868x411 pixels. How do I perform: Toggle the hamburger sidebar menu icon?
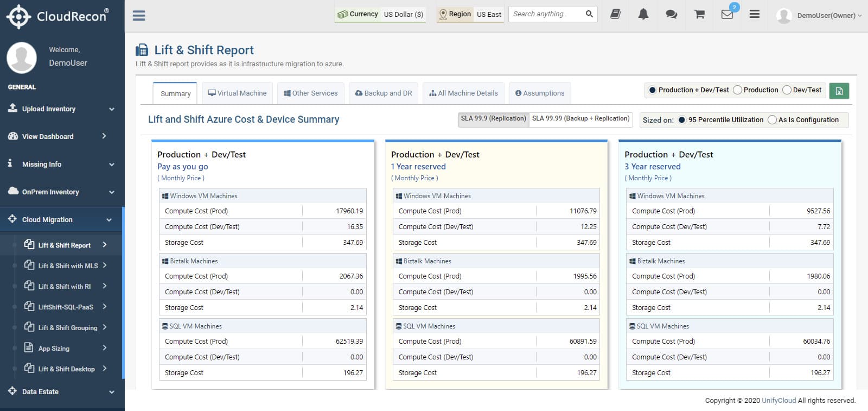139,15
